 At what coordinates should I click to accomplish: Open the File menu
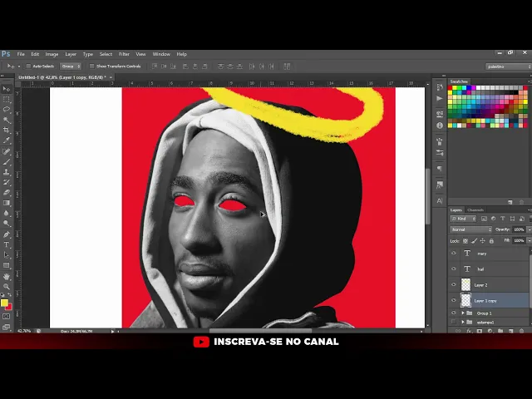(21, 54)
